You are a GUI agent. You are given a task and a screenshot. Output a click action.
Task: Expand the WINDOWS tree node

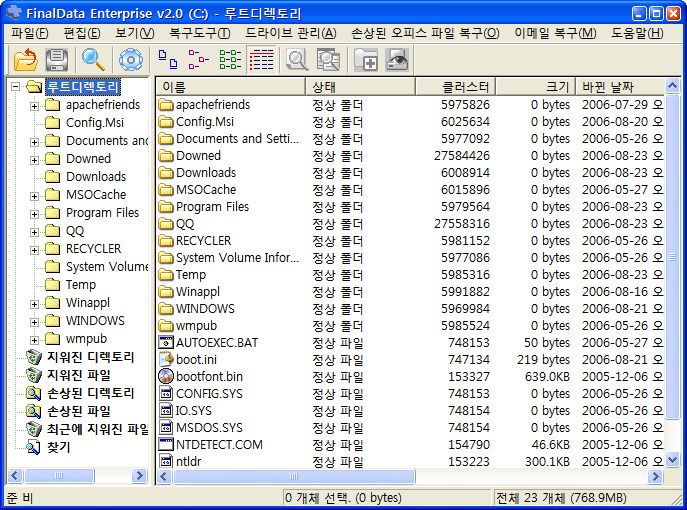(34, 322)
